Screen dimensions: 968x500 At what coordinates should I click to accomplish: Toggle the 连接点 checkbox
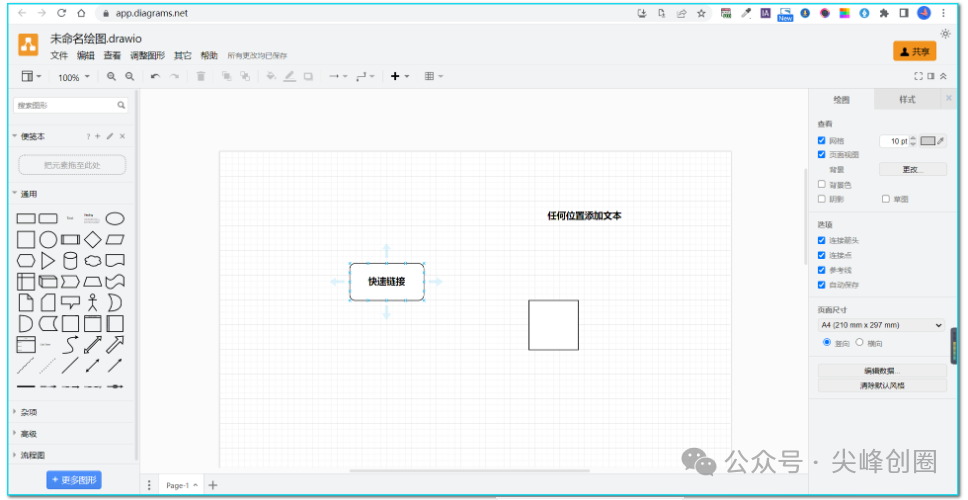click(822, 255)
